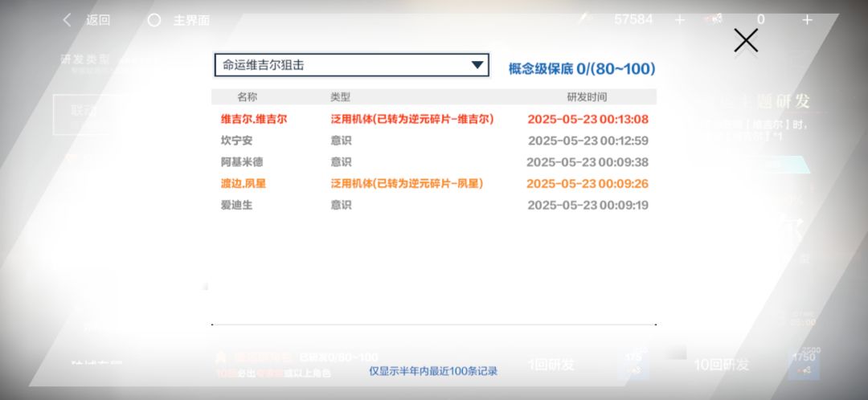The image size is (868, 400).
Task: Select the 阿基米德 memory record
Action: coord(434,162)
